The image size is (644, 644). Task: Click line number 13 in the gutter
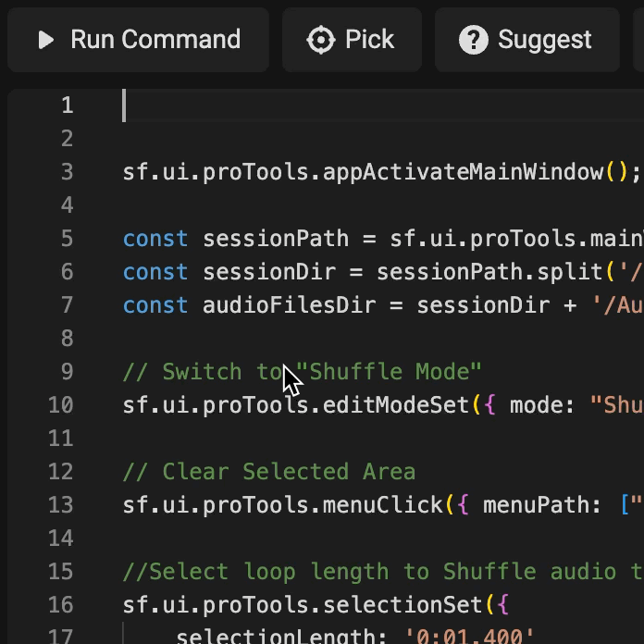tap(60, 505)
